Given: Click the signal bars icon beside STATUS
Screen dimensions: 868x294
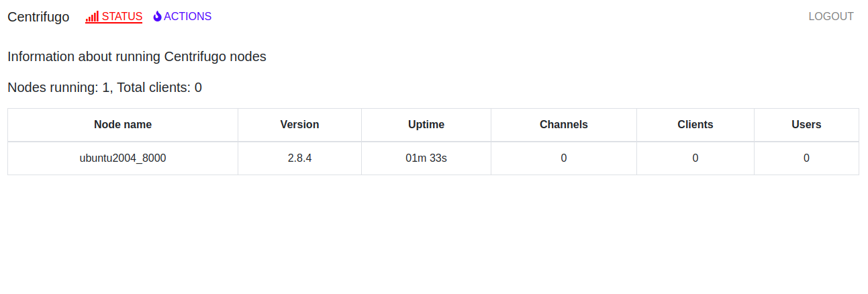Looking at the screenshot, I should (x=93, y=17).
